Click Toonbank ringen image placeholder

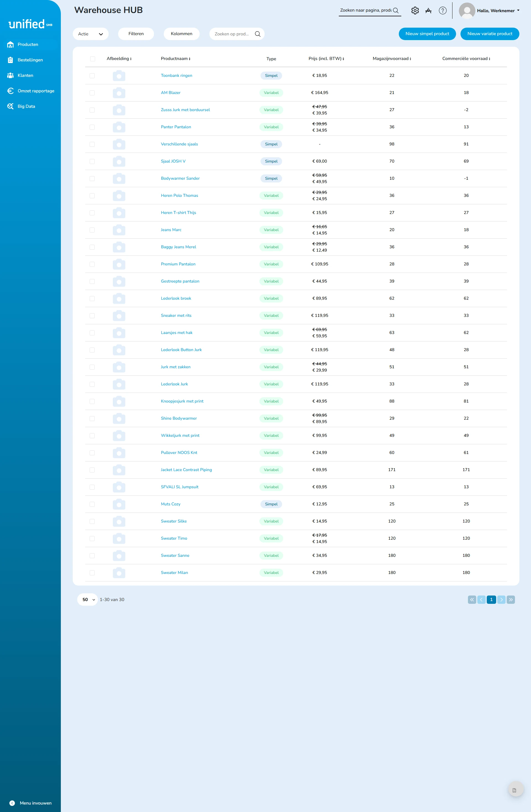pyautogui.click(x=119, y=75)
